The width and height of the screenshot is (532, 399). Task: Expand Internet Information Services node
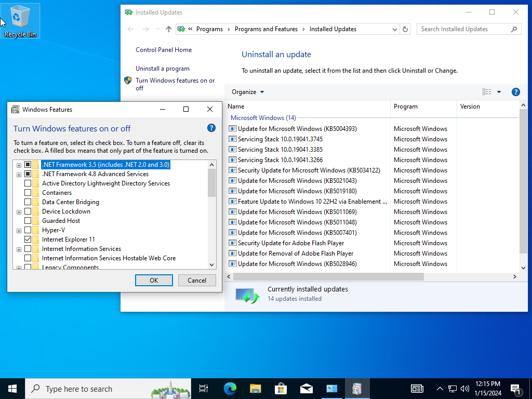(19, 249)
